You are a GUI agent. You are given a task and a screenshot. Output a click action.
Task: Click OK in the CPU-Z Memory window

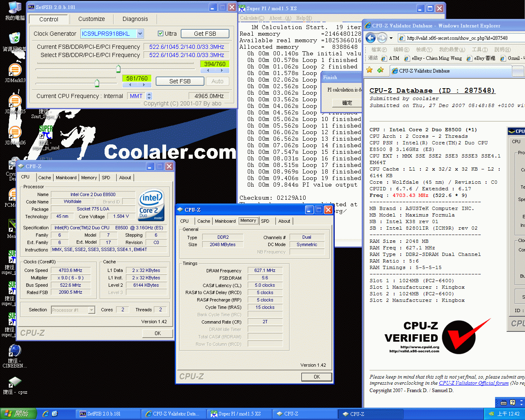coord(317,377)
